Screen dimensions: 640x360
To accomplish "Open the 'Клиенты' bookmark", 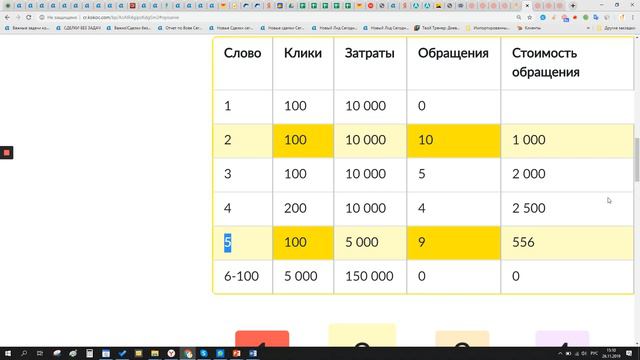I will (529, 28).
